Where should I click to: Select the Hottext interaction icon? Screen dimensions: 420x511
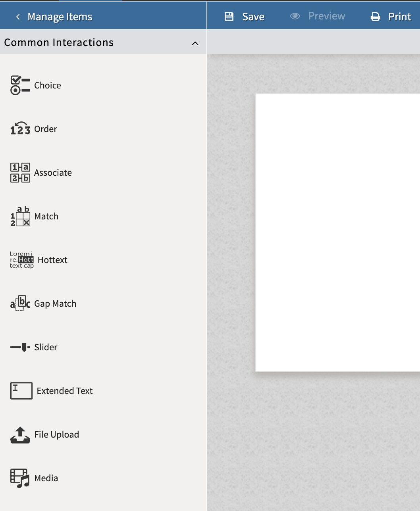(x=21, y=260)
